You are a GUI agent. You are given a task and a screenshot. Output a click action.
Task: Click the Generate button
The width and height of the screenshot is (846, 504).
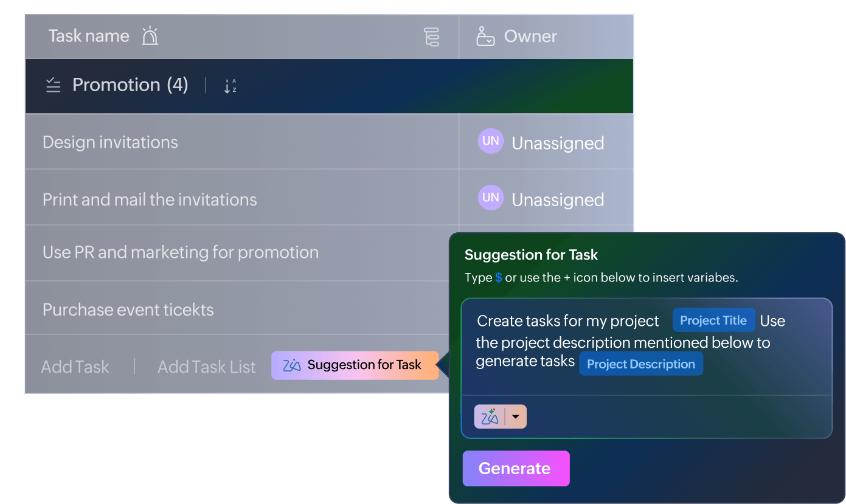point(516,468)
